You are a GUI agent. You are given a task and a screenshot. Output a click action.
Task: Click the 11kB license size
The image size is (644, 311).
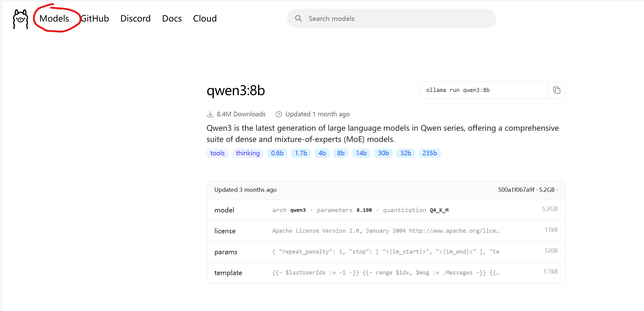click(551, 230)
